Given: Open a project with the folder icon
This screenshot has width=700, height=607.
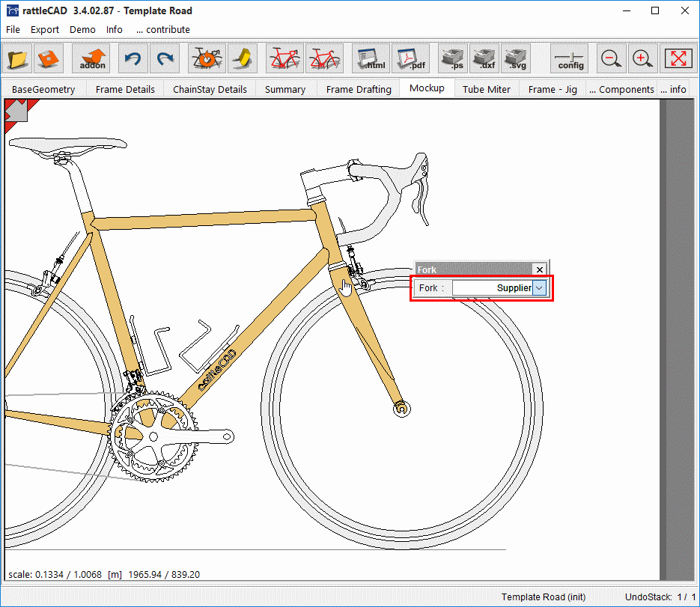Looking at the screenshot, I should (17, 58).
